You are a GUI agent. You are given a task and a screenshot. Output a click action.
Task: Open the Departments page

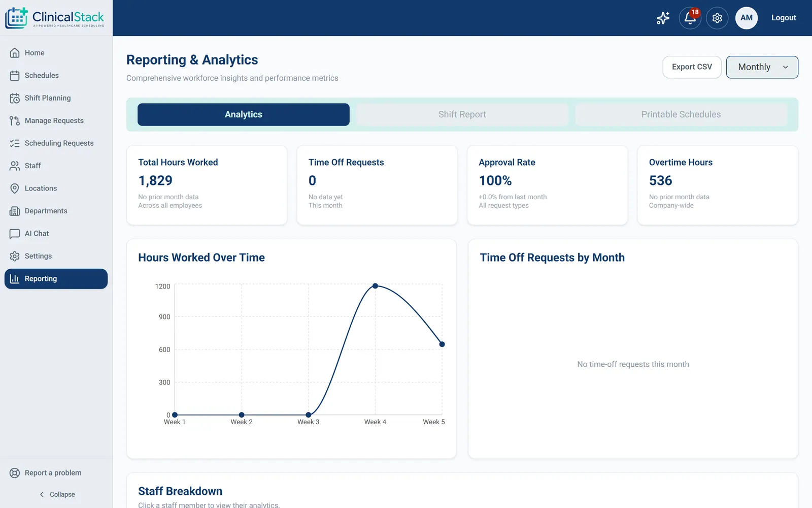[56, 211]
